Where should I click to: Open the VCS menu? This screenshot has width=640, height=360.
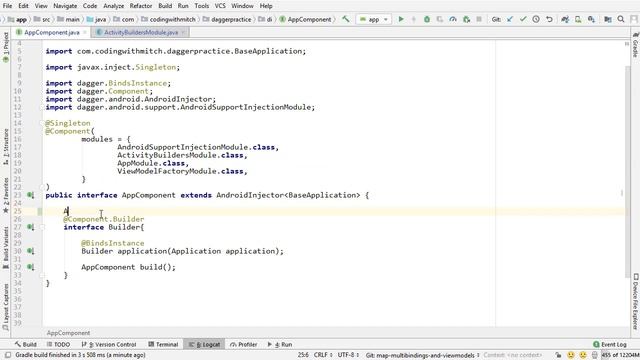pos(220,6)
